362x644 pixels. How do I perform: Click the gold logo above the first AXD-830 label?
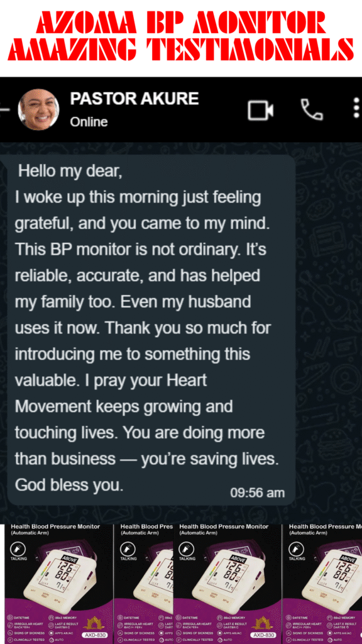[x=94, y=623]
